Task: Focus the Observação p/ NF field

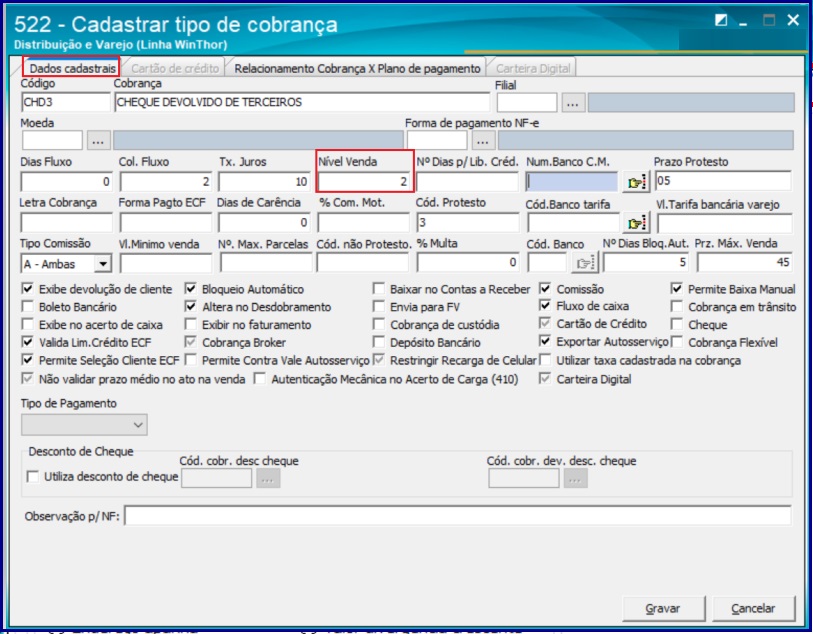Action: coord(458,516)
